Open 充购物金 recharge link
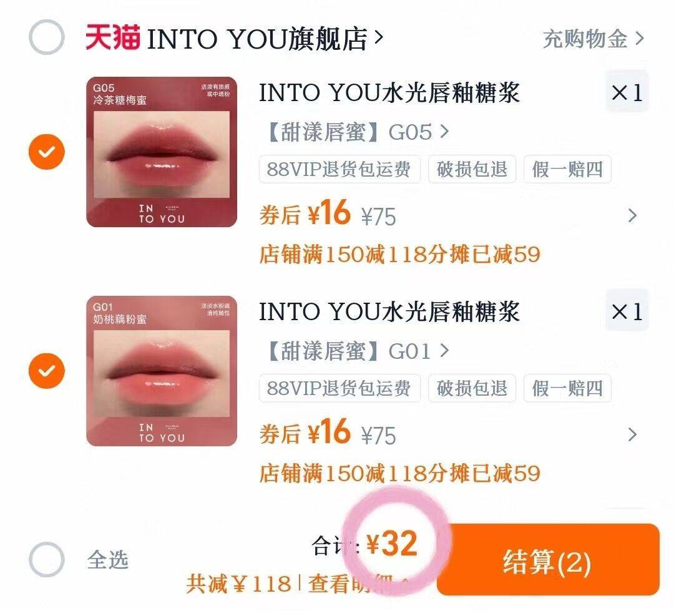The width and height of the screenshot is (674, 616). coord(593,39)
